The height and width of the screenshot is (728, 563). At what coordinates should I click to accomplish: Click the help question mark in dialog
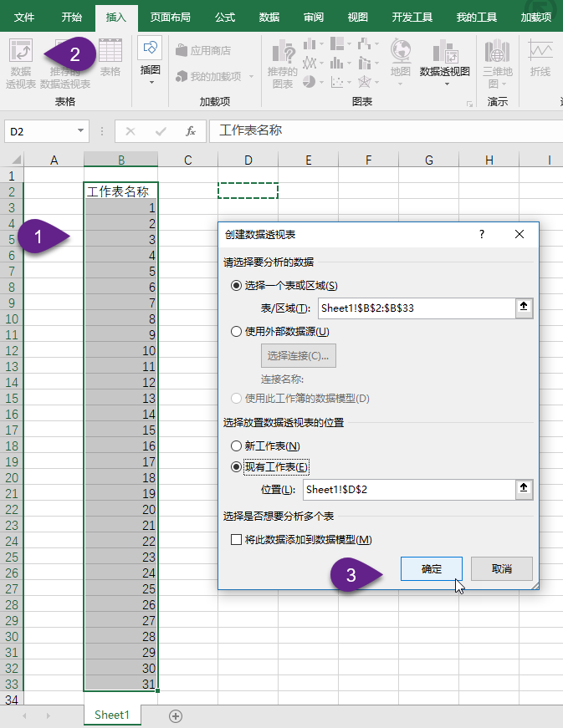click(482, 235)
